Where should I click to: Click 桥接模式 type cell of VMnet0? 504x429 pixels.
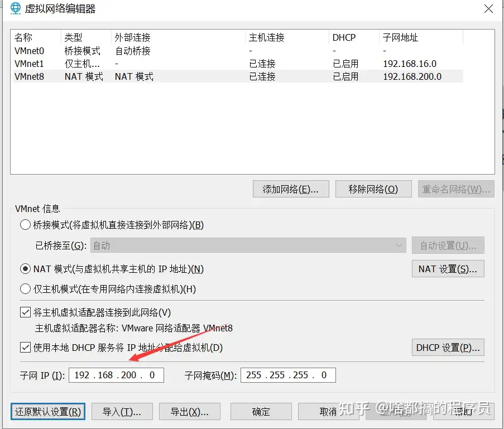click(x=83, y=51)
